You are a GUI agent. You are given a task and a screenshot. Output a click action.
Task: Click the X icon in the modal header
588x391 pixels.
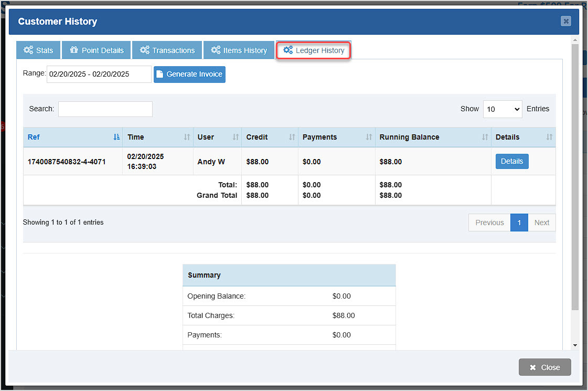[x=565, y=21]
